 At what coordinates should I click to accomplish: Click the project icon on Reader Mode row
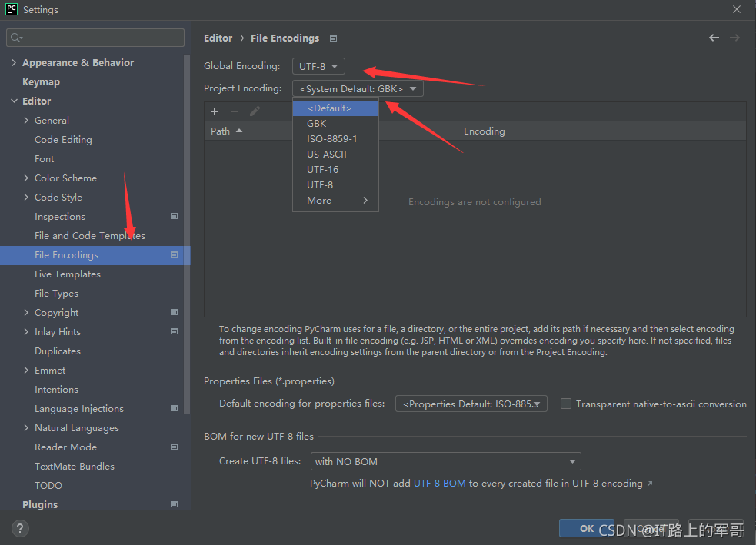point(175,447)
